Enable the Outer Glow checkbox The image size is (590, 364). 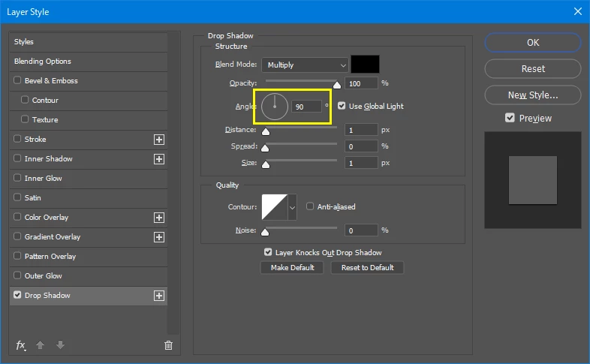[x=17, y=275]
